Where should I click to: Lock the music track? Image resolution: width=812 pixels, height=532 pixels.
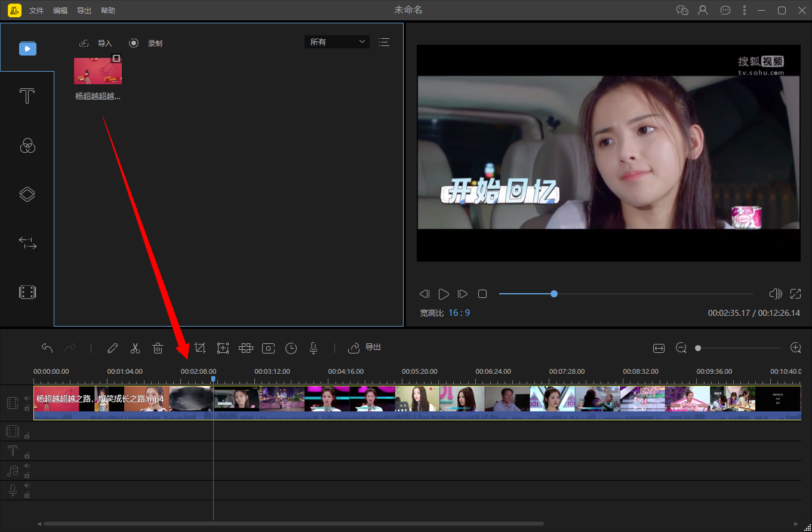tap(27, 475)
